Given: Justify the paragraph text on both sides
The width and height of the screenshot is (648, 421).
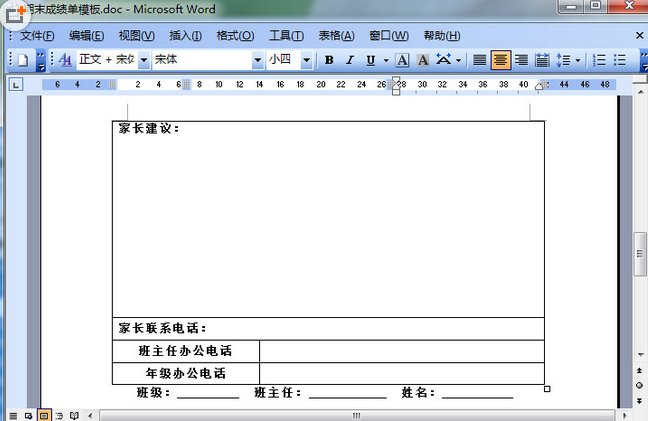Looking at the screenshot, I should point(479,60).
